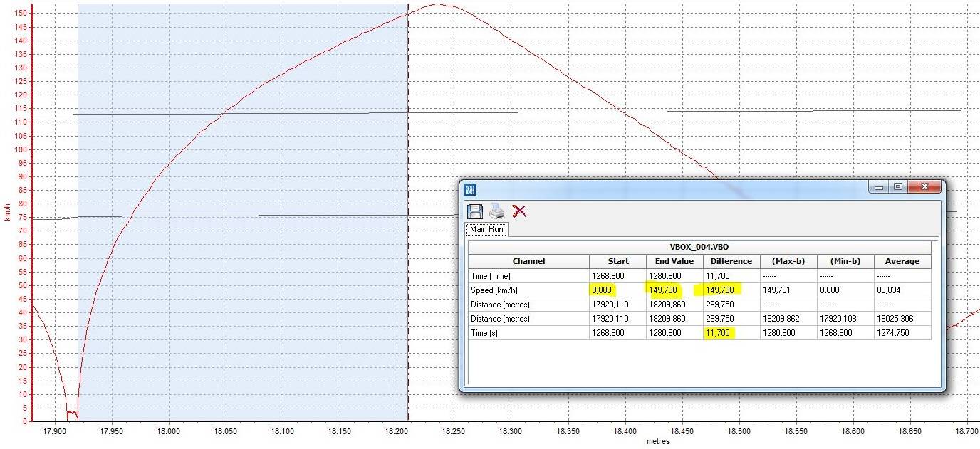This screenshot has width=980, height=449.
Task: Click the Save floppy disk icon
Action: [x=474, y=211]
